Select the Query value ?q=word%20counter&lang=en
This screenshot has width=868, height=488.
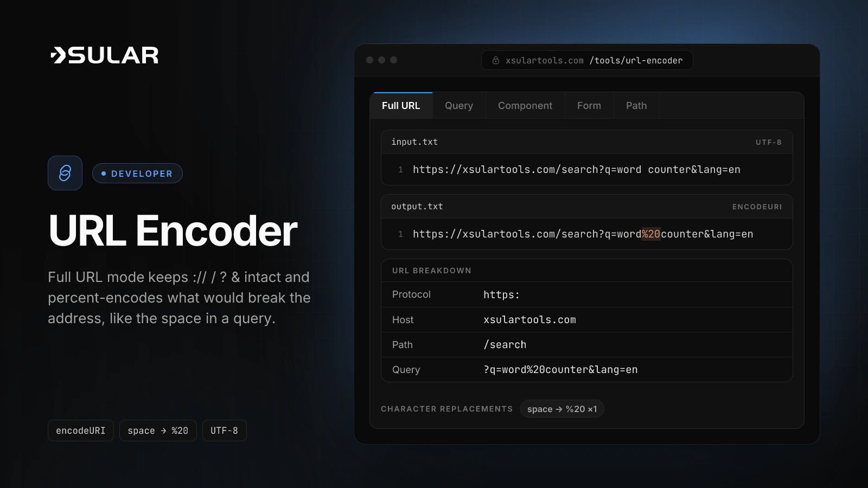point(561,370)
